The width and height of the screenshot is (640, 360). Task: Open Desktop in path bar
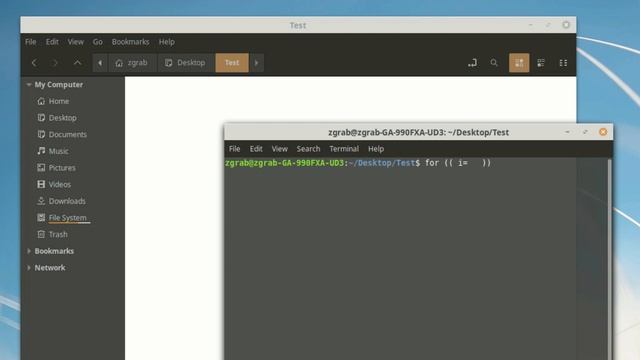[186, 63]
